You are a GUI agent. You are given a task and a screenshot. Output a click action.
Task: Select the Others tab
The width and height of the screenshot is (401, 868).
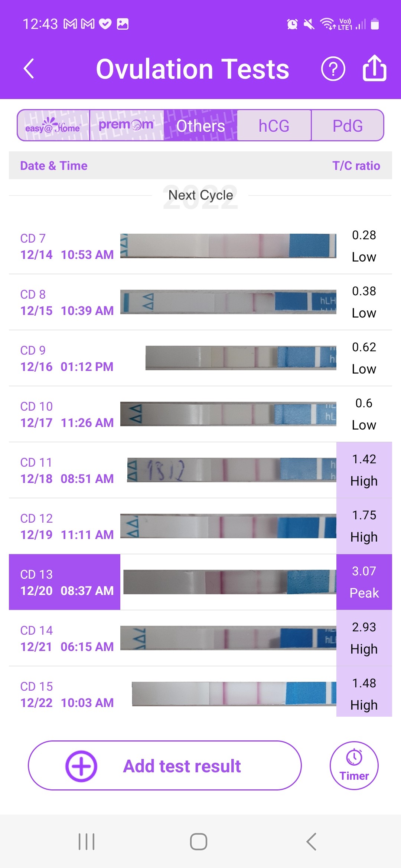click(x=200, y=126)
